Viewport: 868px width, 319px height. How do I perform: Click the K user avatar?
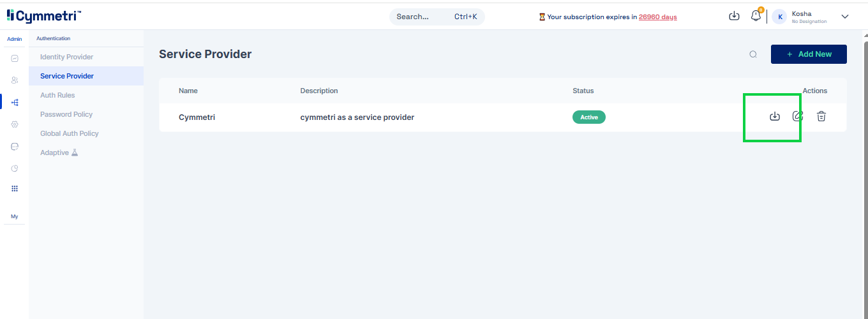(779, 17)
